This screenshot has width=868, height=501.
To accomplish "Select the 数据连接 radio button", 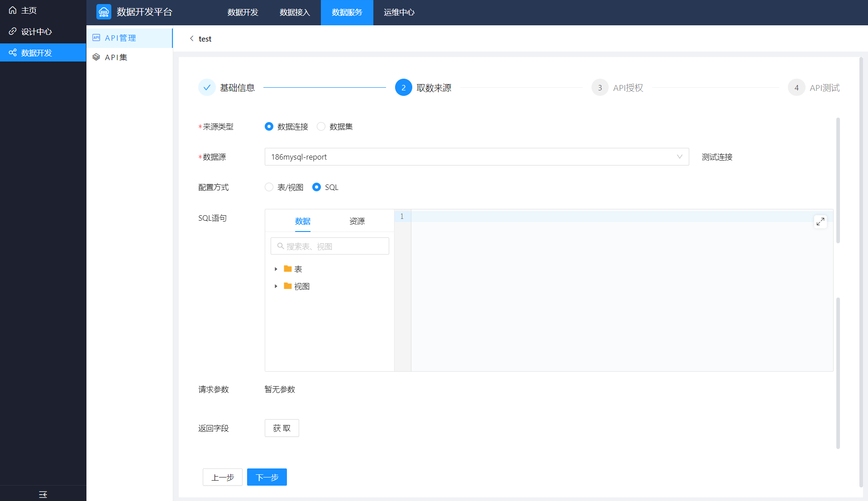I will click(269, 127).
